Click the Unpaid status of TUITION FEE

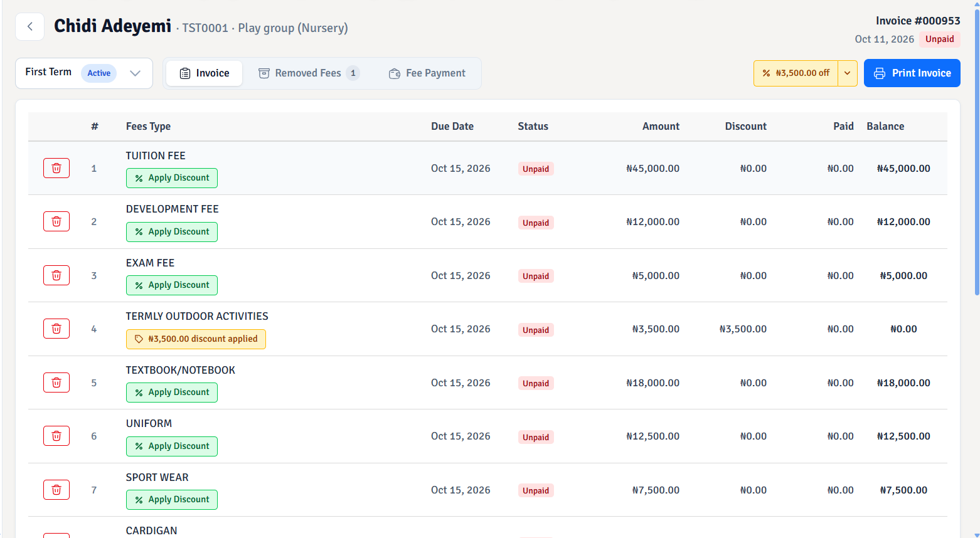(536, 169)
